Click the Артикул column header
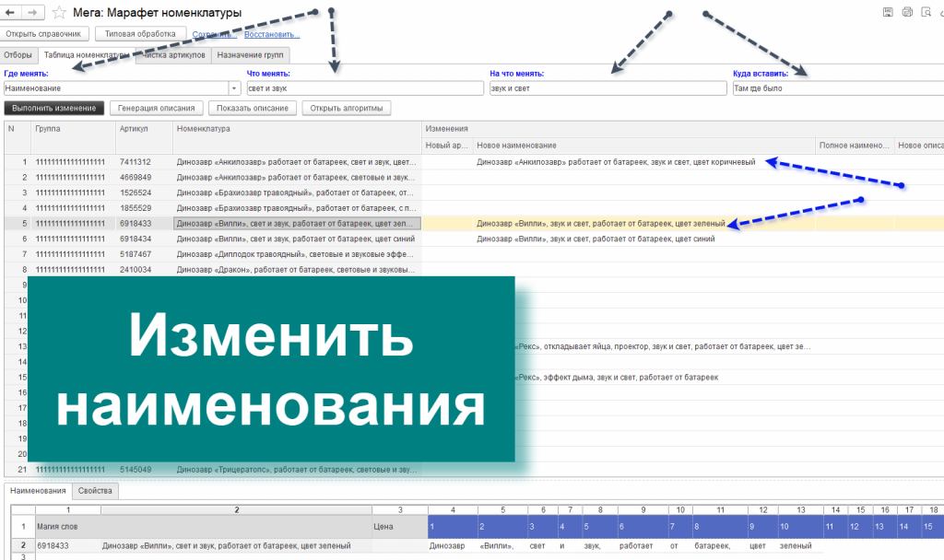944x560 pixels. [x=144, y=137]
